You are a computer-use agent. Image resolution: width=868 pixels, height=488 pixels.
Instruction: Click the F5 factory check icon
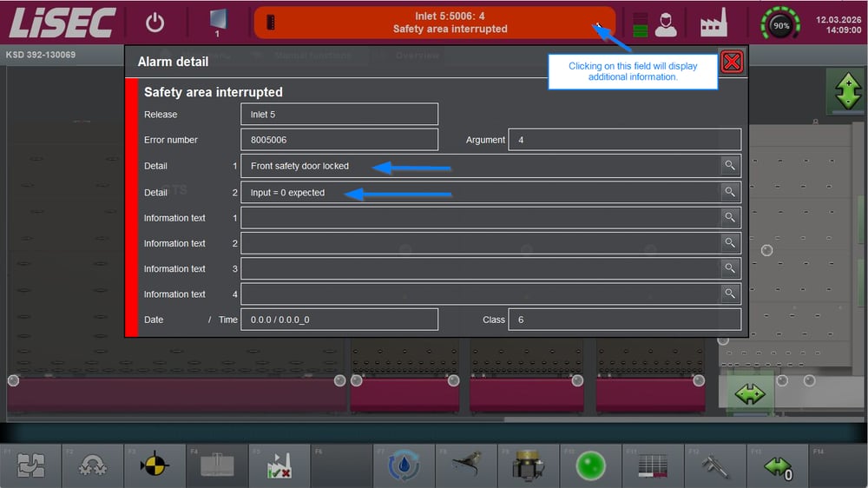point(279,466)
